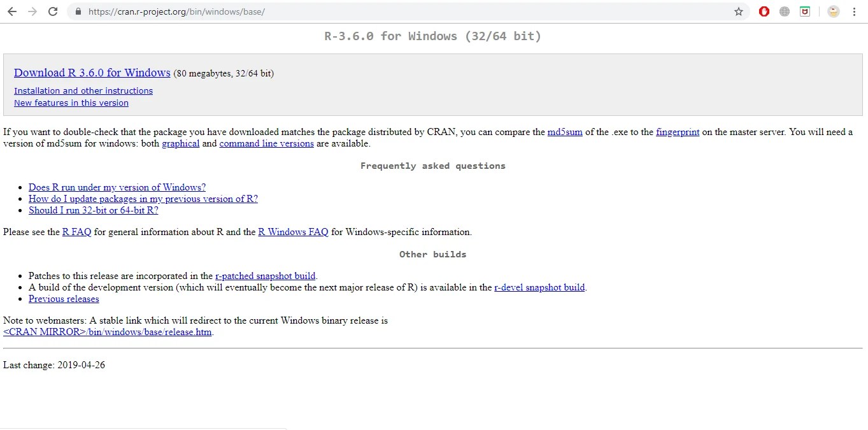Go back to the previous page

point(11,11)
